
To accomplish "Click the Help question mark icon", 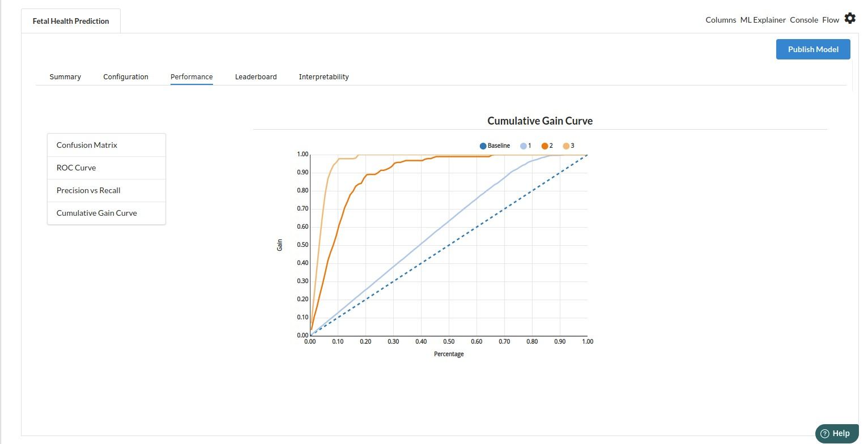I will tap(825, 433).
